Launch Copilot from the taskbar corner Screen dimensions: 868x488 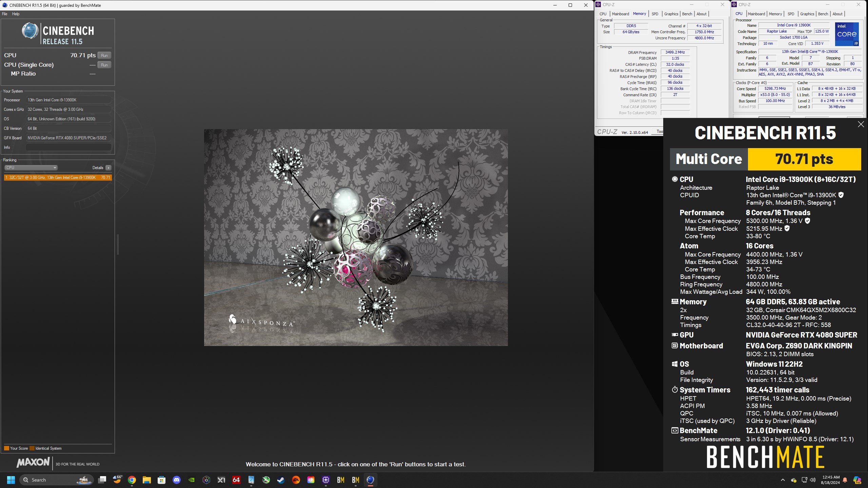(857, 480)
